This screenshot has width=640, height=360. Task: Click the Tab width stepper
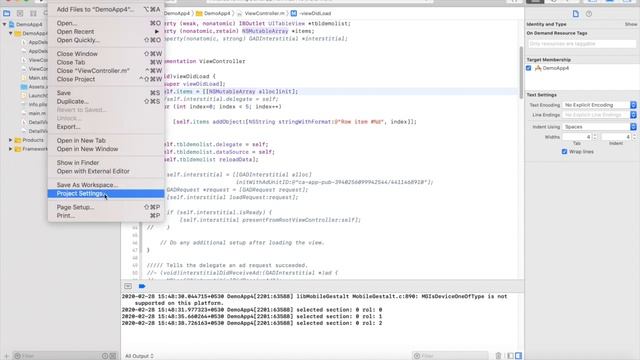click(x=595, y=137)
